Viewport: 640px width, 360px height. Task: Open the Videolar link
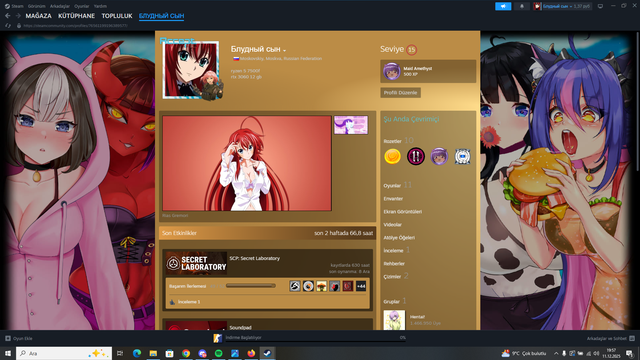click(393, 225)
